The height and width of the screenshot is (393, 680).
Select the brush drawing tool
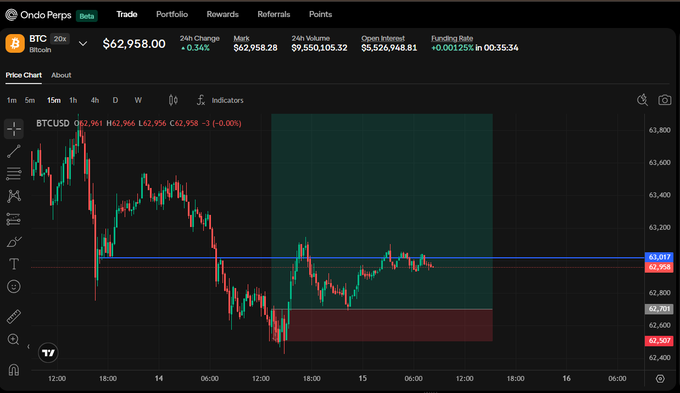14,241
